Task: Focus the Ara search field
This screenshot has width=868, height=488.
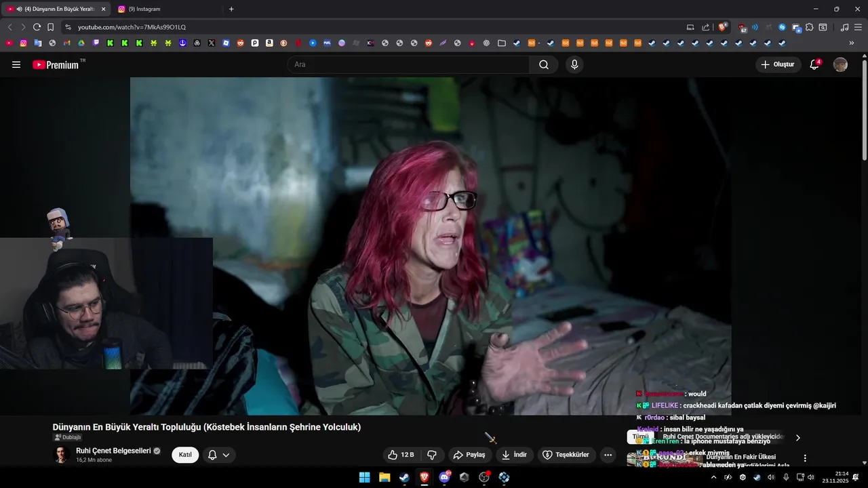Action: 409,64
